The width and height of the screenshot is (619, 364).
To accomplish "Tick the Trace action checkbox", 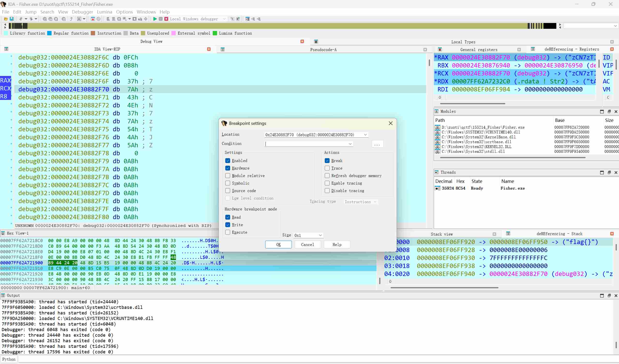I will coord(327,168).
